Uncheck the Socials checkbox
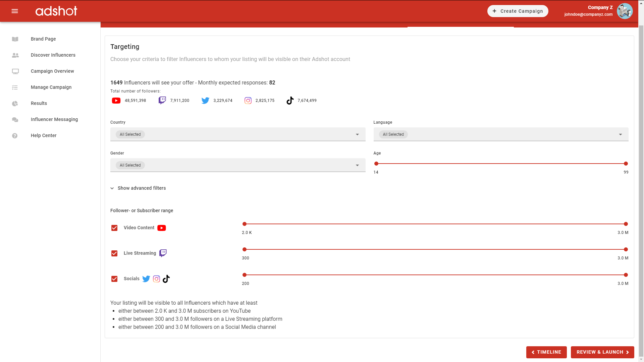 [x=114, y=279]
